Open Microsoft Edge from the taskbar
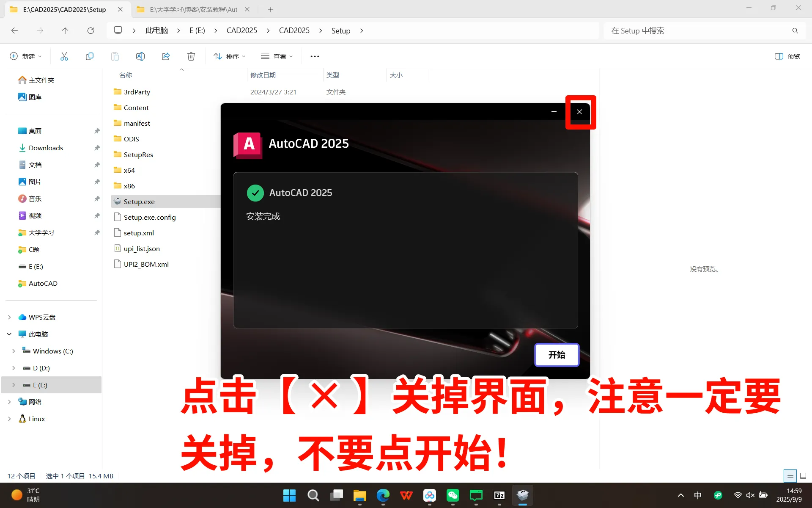 click(383, 495)
